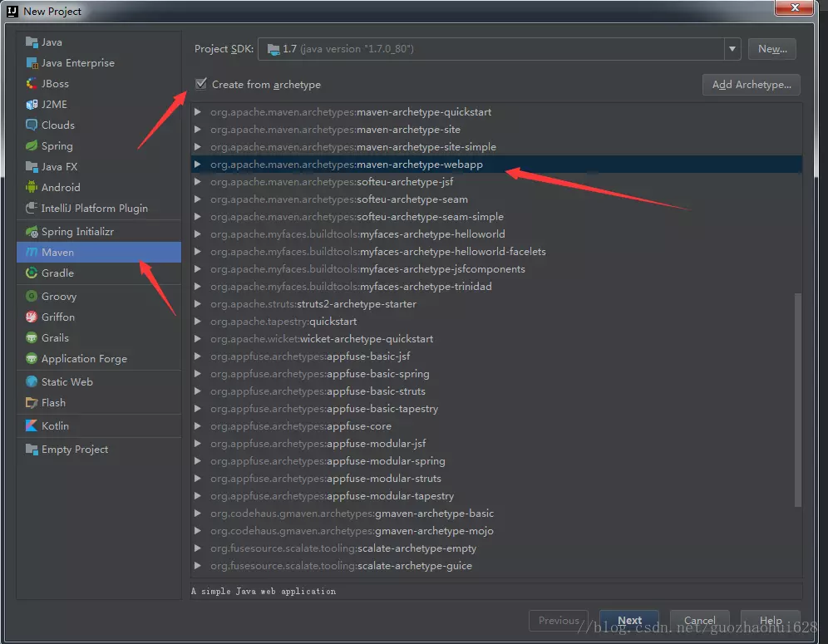Select wicket-archetype-quickstart row

click(x=496, y=339)
